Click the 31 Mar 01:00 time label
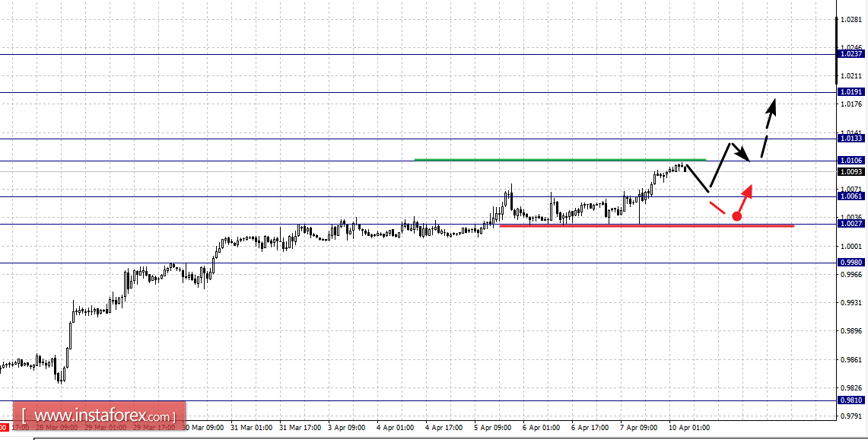 (252, 428)
